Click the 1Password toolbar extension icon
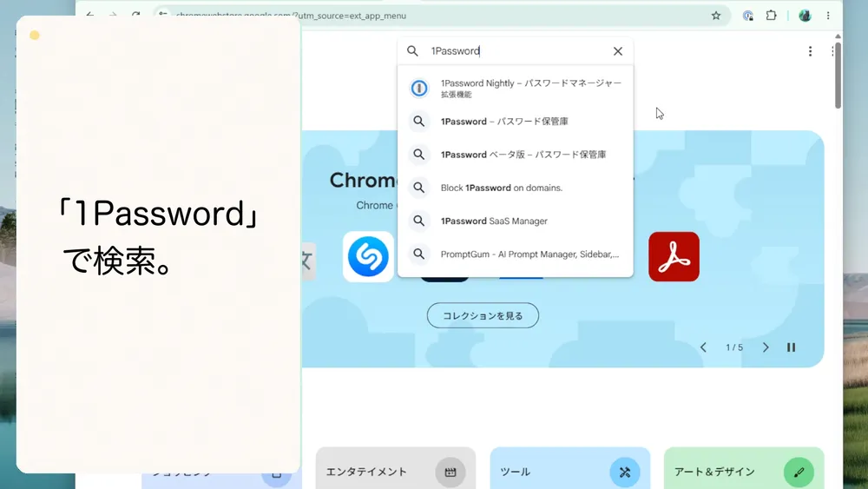Screen dimensions: 868x489 tap(748, 16)
